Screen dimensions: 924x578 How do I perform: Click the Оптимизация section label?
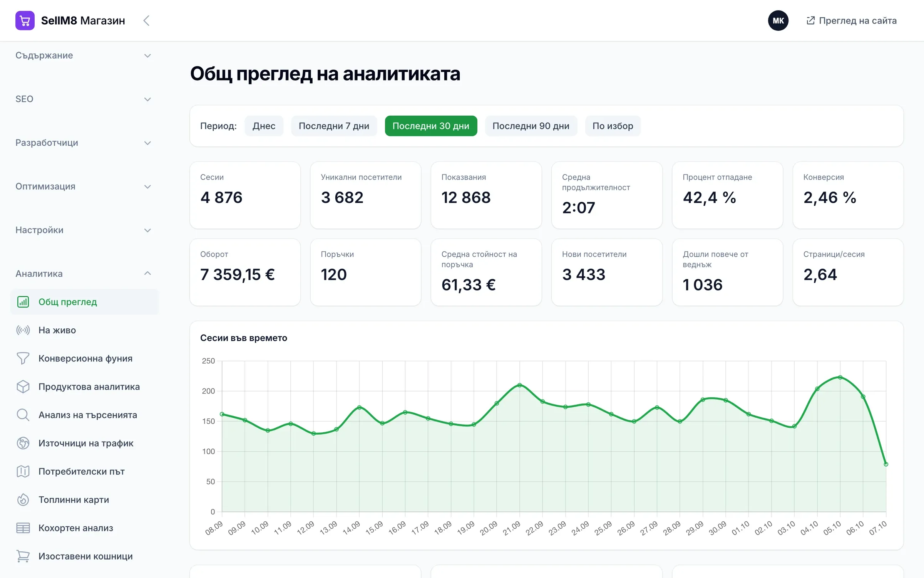45,187
